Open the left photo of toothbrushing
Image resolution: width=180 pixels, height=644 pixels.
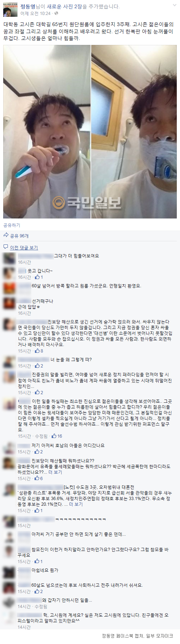point(47,132)
